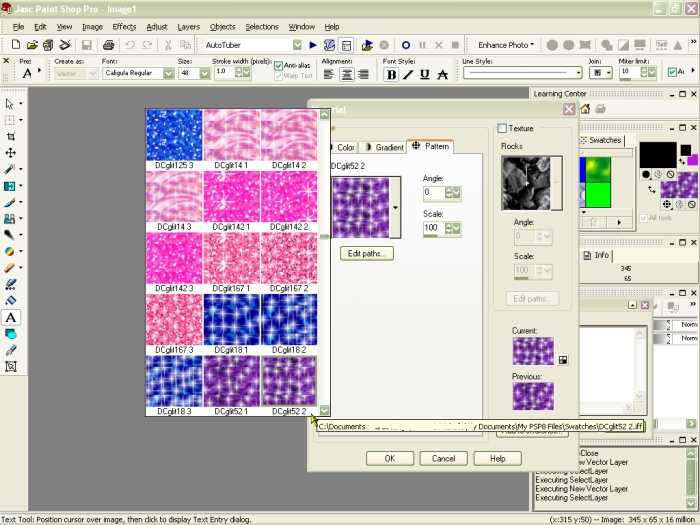This screenshot has width=700, height=525.
Task: Select the Move tool with four arrows
Action: (x=11, y=153)
